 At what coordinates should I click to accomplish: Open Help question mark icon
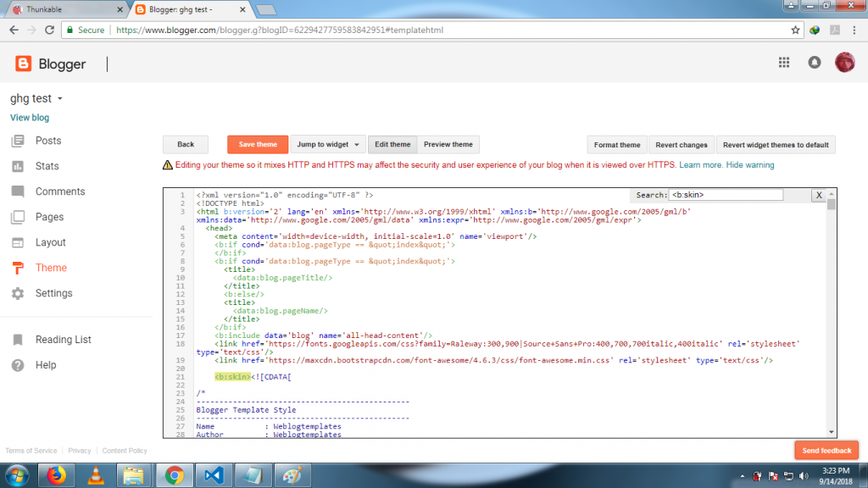(18, 365)
